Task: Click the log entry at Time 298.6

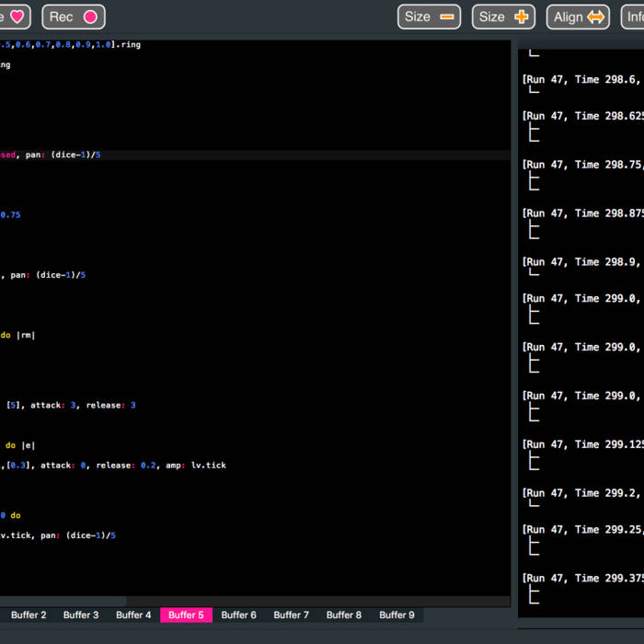Action: point(582,80)
